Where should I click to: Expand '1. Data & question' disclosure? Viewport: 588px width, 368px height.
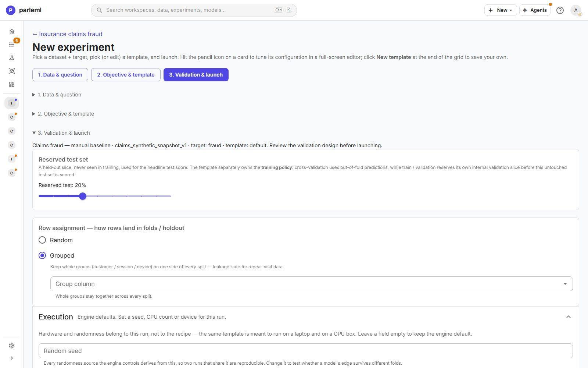pyautogui.click(x=57, y=95)
